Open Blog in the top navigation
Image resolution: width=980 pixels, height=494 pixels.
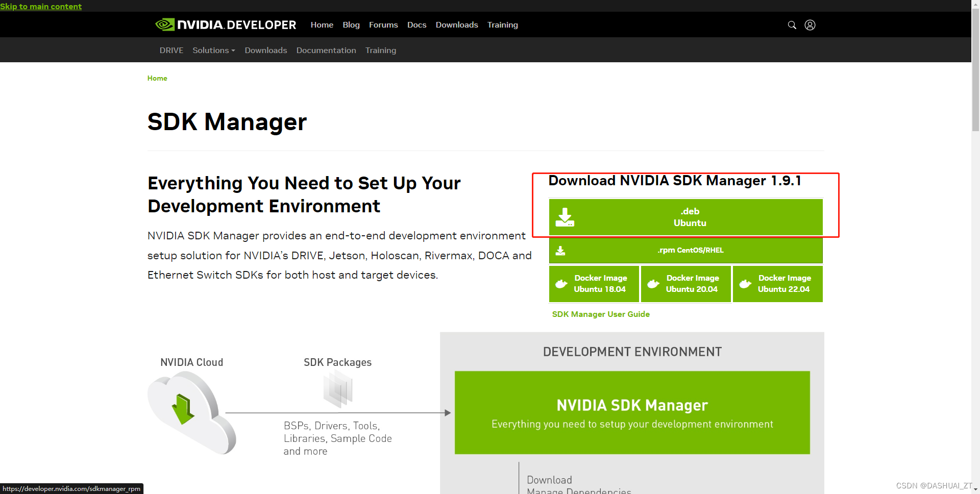coord(351,24)
